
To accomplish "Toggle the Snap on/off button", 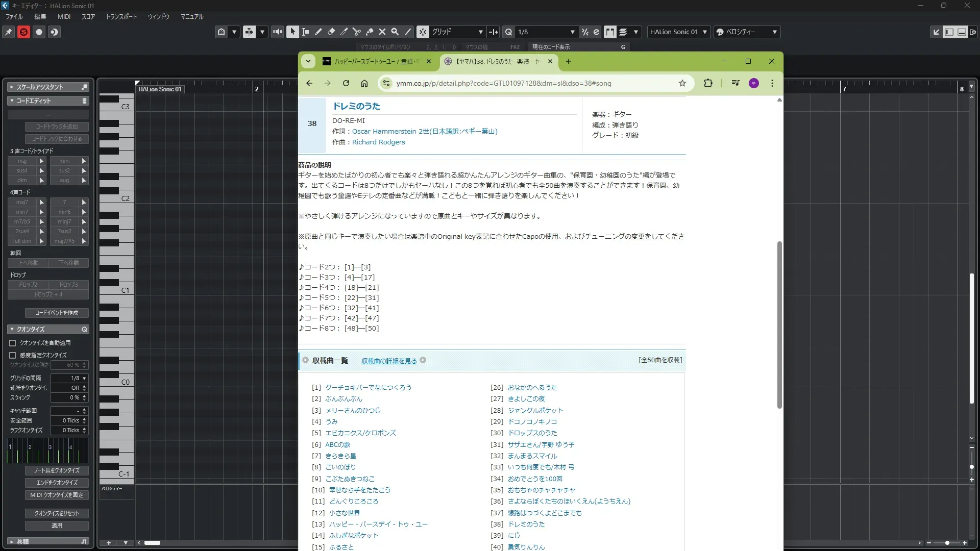I will (423, 32).
